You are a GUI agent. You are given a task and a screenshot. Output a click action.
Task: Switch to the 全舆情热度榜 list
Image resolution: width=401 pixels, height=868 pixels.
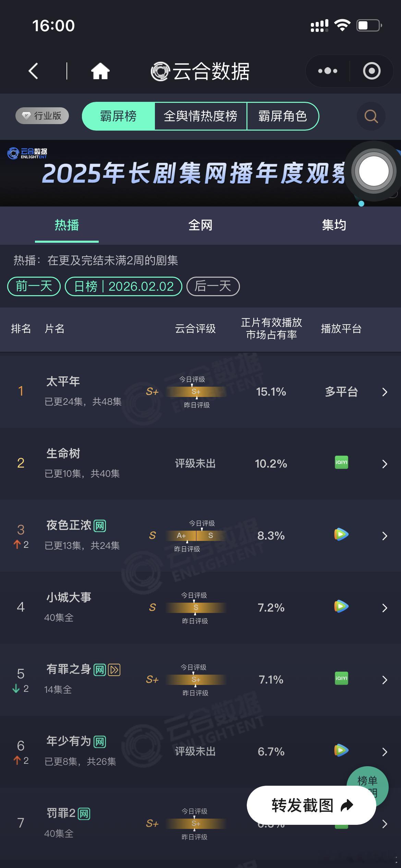201,117
